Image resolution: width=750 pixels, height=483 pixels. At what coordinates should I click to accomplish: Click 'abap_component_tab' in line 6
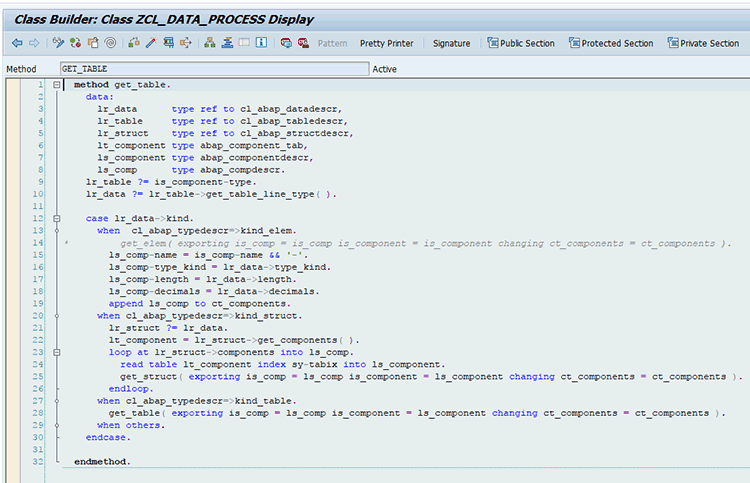254,145
